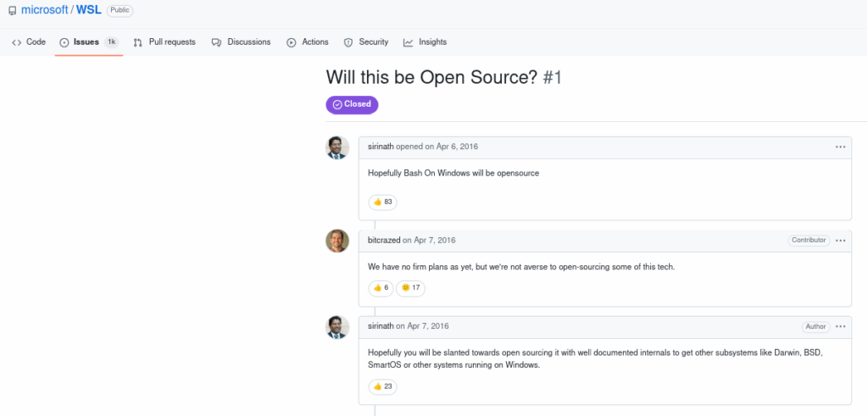Viewport: 868px width, 416px height.
Task: Go to the Discussions tab
Action: [x=242, y=42]
